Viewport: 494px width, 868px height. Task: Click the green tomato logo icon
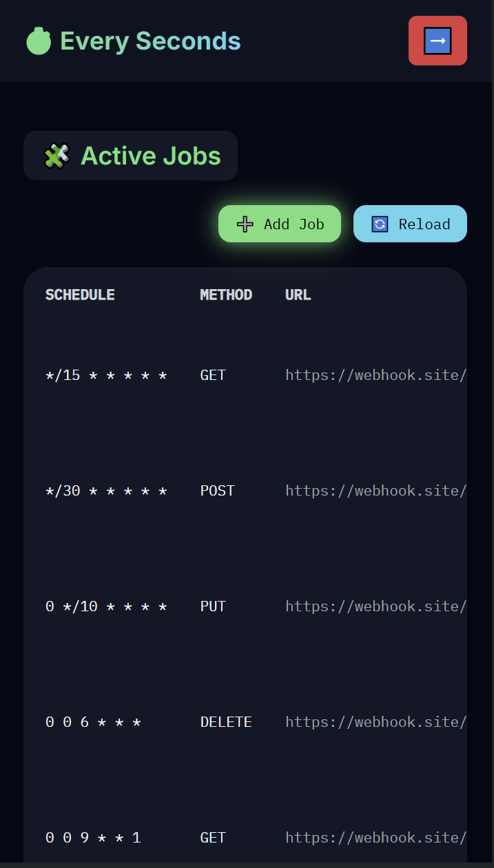tap(39, 41)
